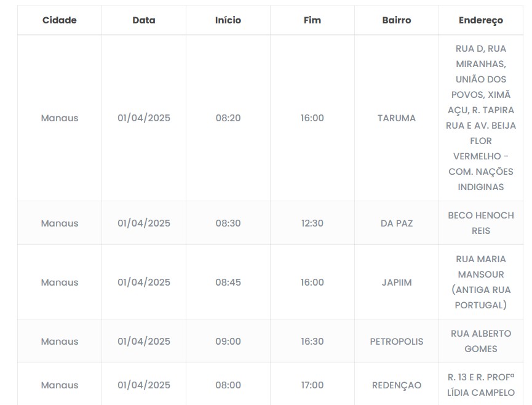Click the address starting with RUA D, RUA MIRANHAS
532x405 pixels.
tap(481, 118)
